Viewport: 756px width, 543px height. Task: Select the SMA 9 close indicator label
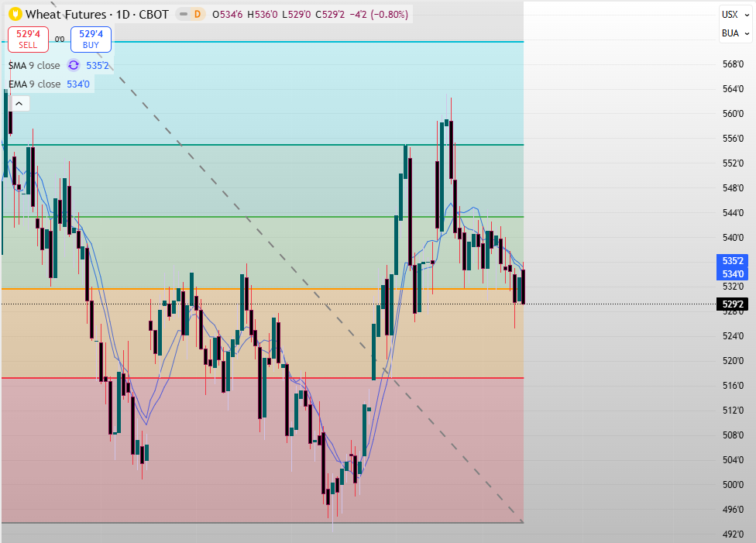35,66
